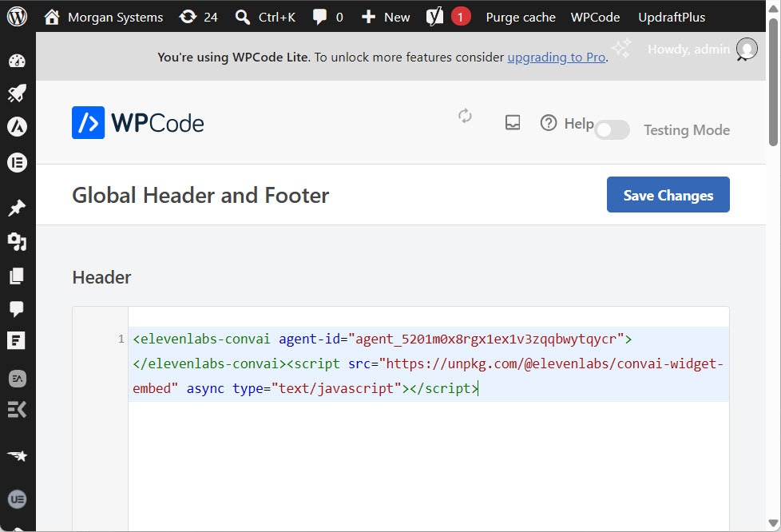This screenshot has width=781, height=532.
Task: Click the Testing Mode label
Action: 687,130
